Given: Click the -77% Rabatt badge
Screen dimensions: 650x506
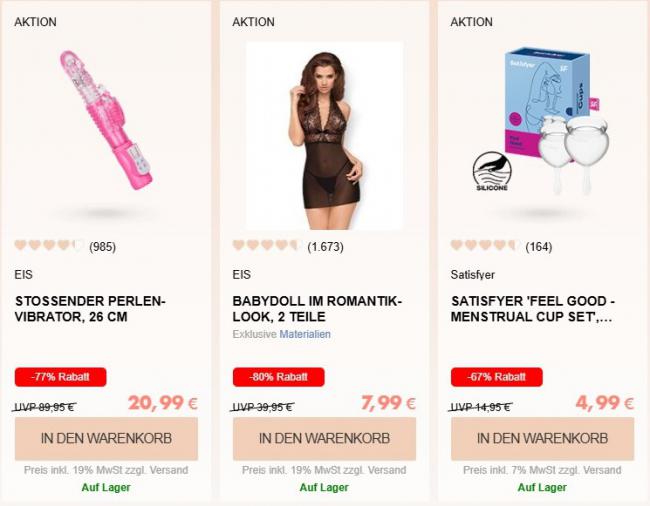Looking at the screenshot, I should (x=61, y=377).
